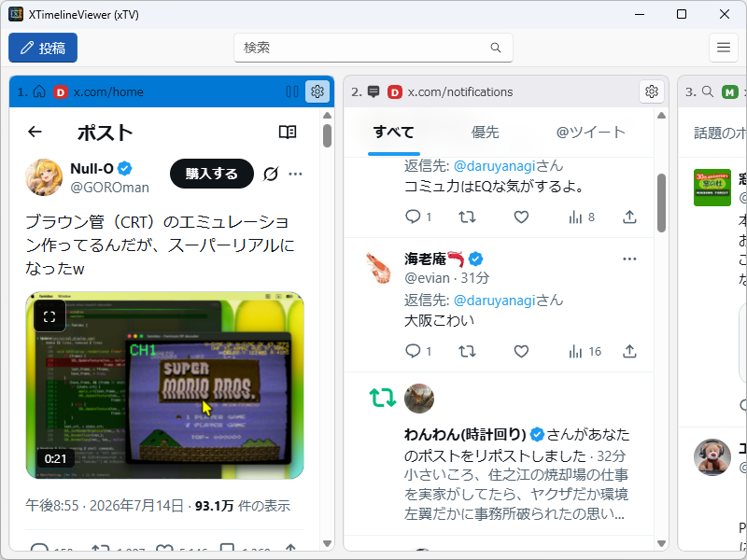Open 海老庵 shrimp avatar

379,268
